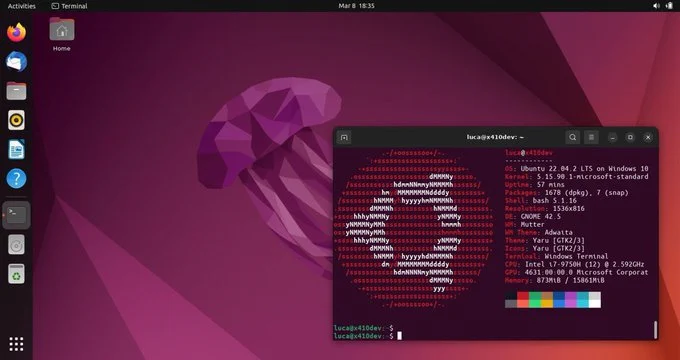
Task: Open the Files manager in the dock
Action: pyautogui.click(x=16, y=91)
